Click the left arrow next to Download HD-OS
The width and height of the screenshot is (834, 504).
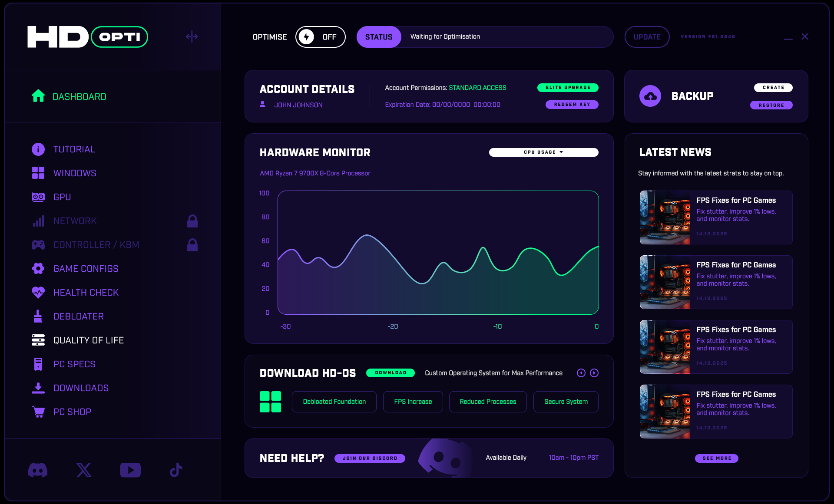pyautogui.click(x=581, y=372)
